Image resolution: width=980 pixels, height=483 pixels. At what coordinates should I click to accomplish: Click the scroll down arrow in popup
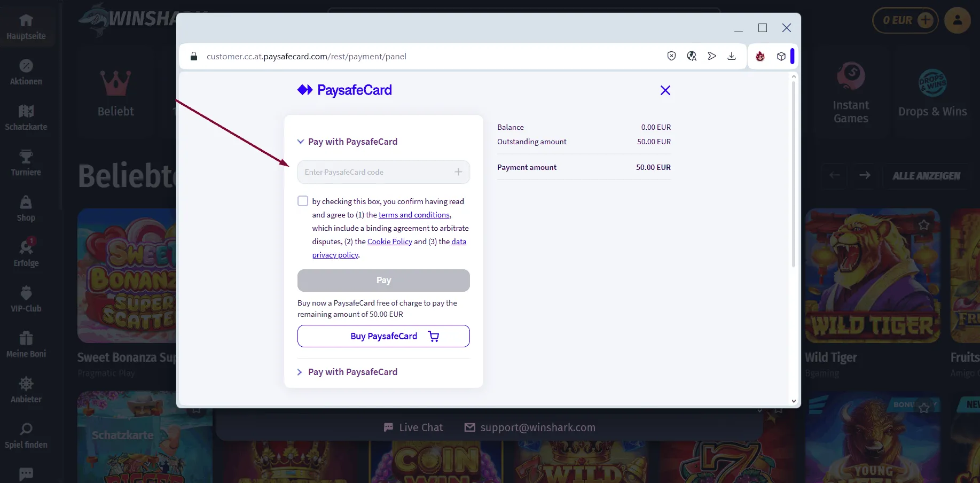click(x=794, y=401)
